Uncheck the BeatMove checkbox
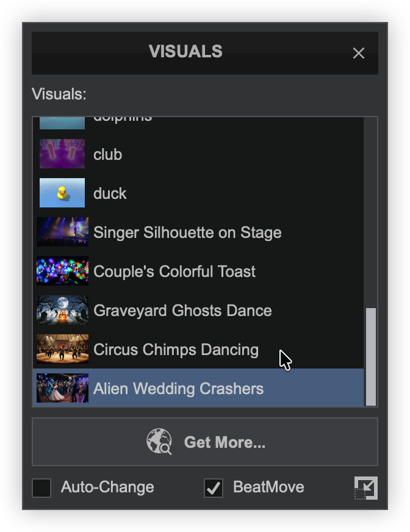Viewport: 410px width, 532px height. pos(214,488)
